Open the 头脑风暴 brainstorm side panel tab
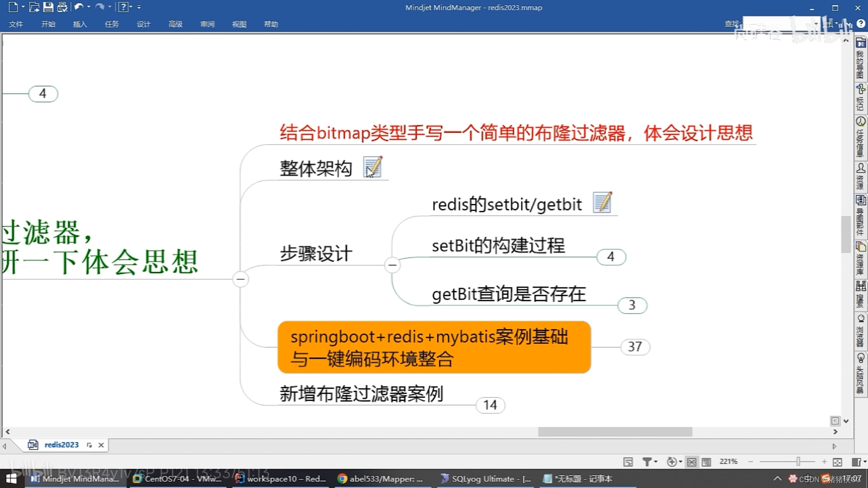 pyautogui.click(x=861, y=373)
